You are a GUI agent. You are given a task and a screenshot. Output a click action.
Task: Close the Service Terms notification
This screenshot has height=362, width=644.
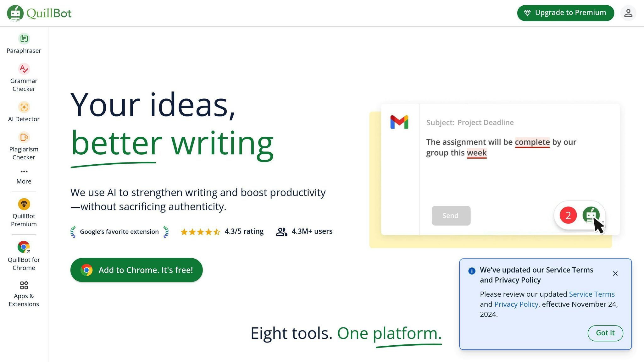pyautogui.click(x=615, y=274)
